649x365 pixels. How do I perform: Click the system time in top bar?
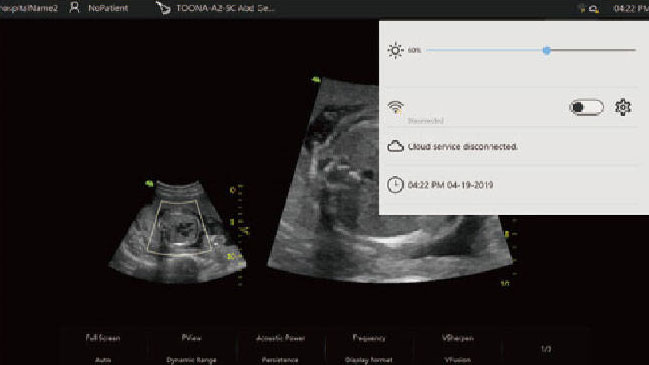click(630, 8)
